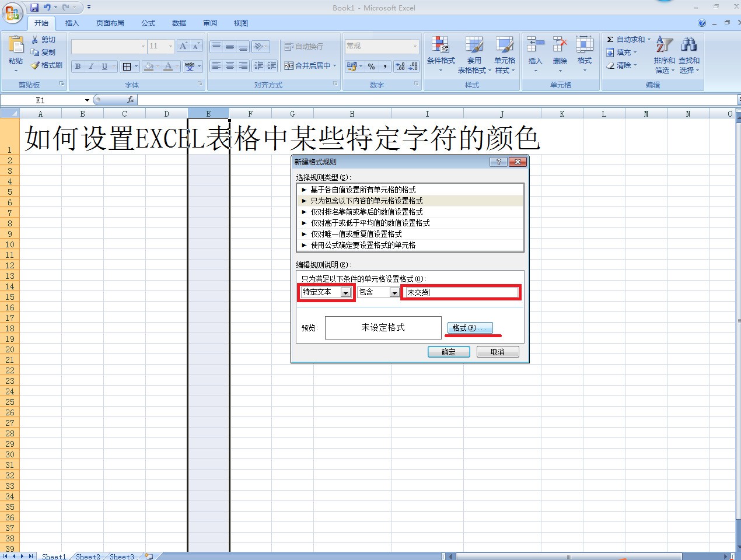Click the decrease indent icon

(258, 66)
